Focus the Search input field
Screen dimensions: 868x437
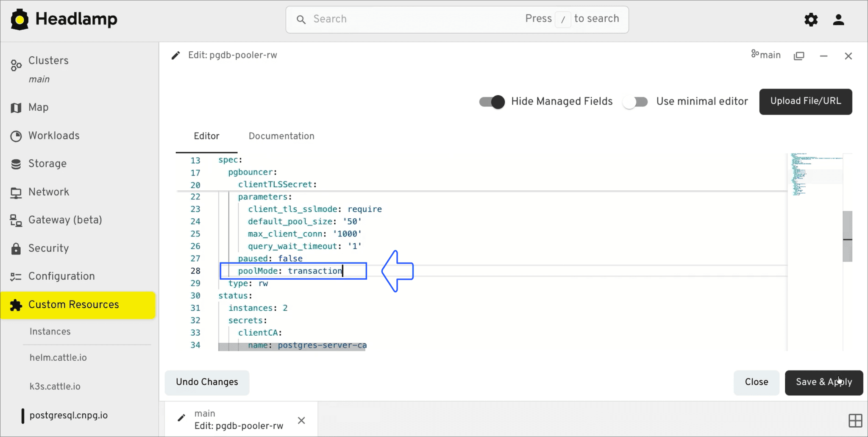coord(457,19)
